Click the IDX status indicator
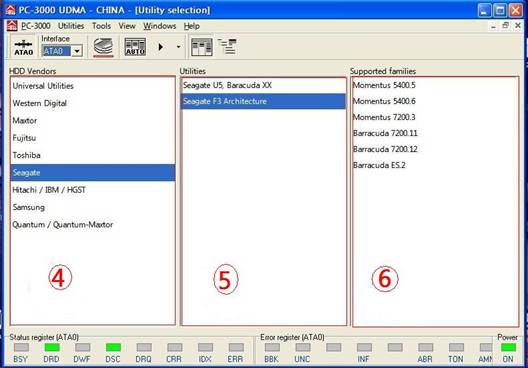The width and height of the screenshot is (528, 368). [x=205, y=347]
